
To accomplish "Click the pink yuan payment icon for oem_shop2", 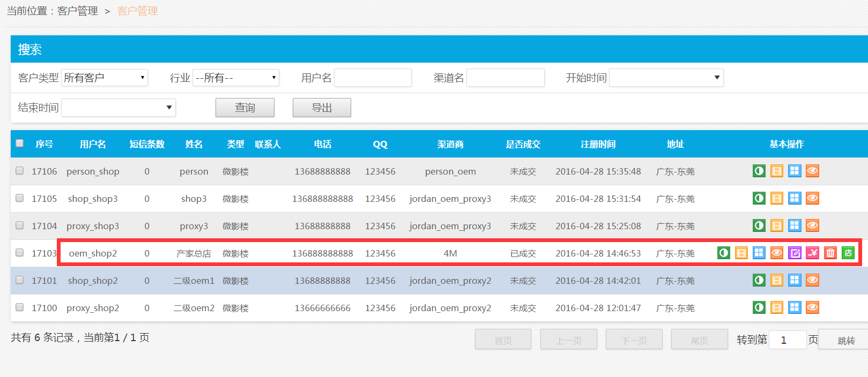I will coord(813,253).
